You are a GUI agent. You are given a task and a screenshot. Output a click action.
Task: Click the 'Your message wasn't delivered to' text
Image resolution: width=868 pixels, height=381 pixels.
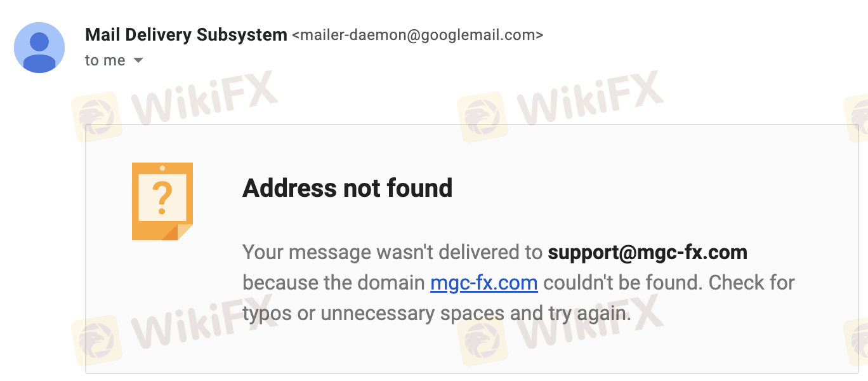pos(393,252)
